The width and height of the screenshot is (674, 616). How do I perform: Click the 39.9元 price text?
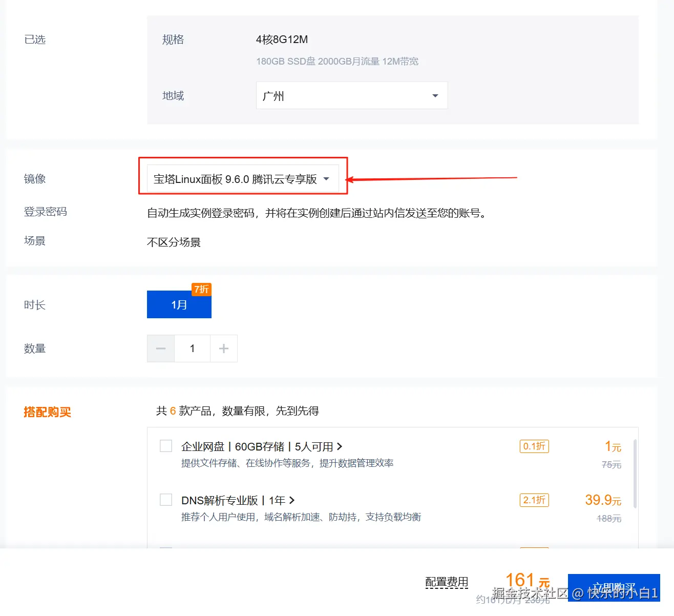coord(603,500)
